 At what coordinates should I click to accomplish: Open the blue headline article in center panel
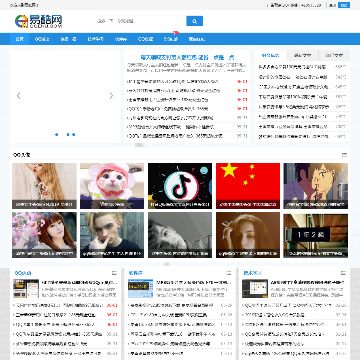click(x=187, y=57)
